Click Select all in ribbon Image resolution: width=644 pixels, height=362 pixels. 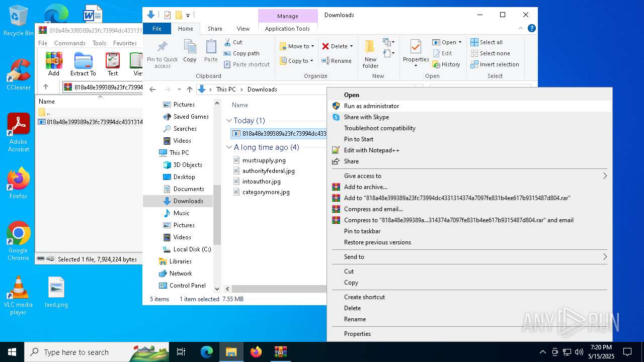tap(487, 42)
